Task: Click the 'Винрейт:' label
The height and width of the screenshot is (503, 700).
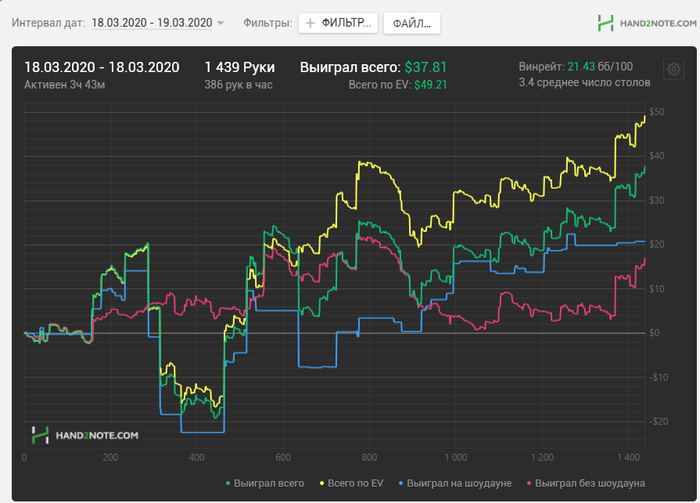Action: 542,67
